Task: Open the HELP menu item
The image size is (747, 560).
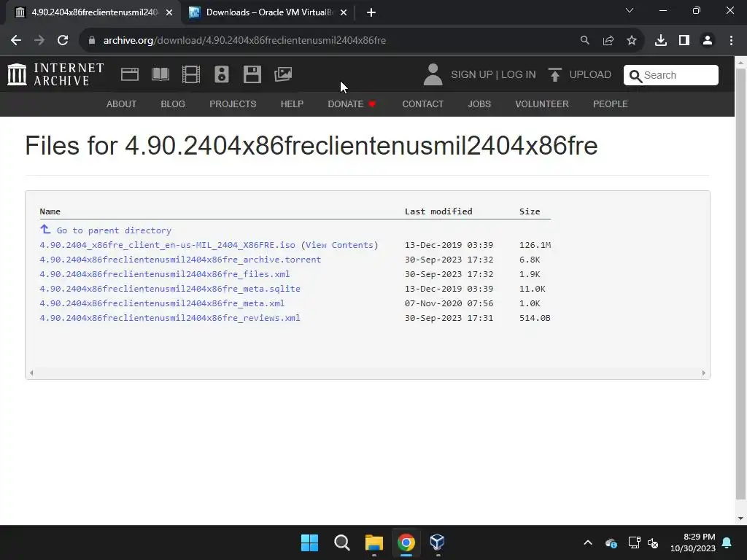Action: [x=292, y=104]
